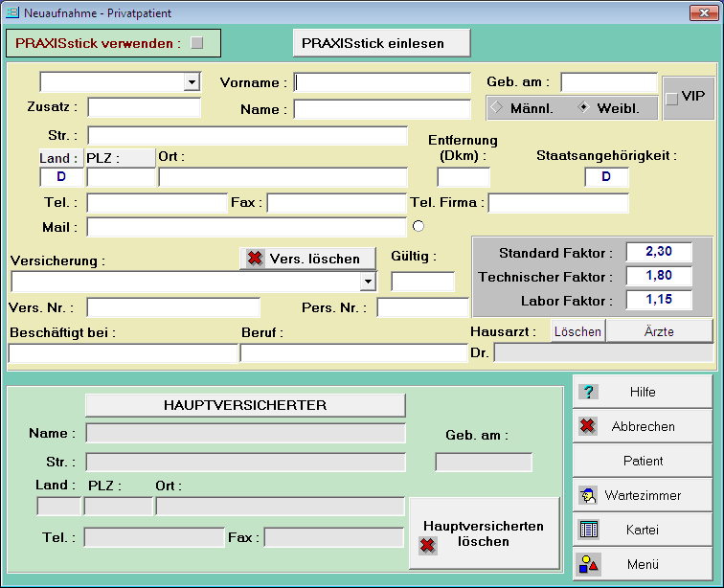Screen dimensions: 724x588
Task: Click the Wartezimmer person icon
Action: click(x=588, y=495)
